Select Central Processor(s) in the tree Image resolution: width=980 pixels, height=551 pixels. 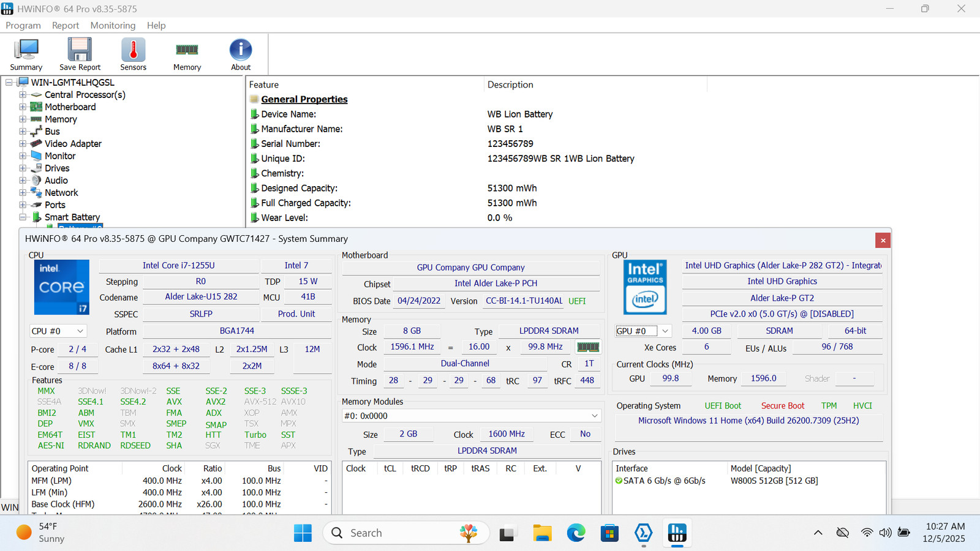(85, 95)
